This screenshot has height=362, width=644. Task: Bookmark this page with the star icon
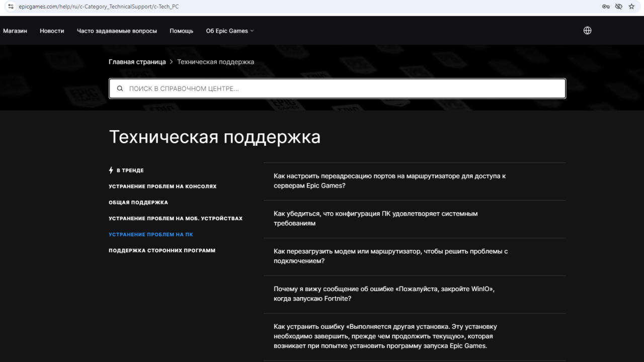[632, 7]
